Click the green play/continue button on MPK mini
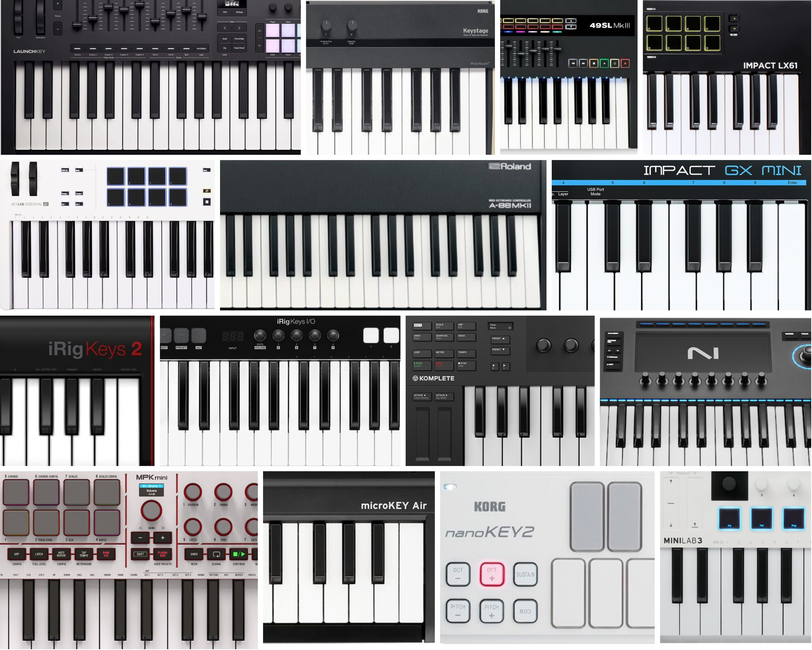This screenshot has height=650, width=812. pos(239,554)
